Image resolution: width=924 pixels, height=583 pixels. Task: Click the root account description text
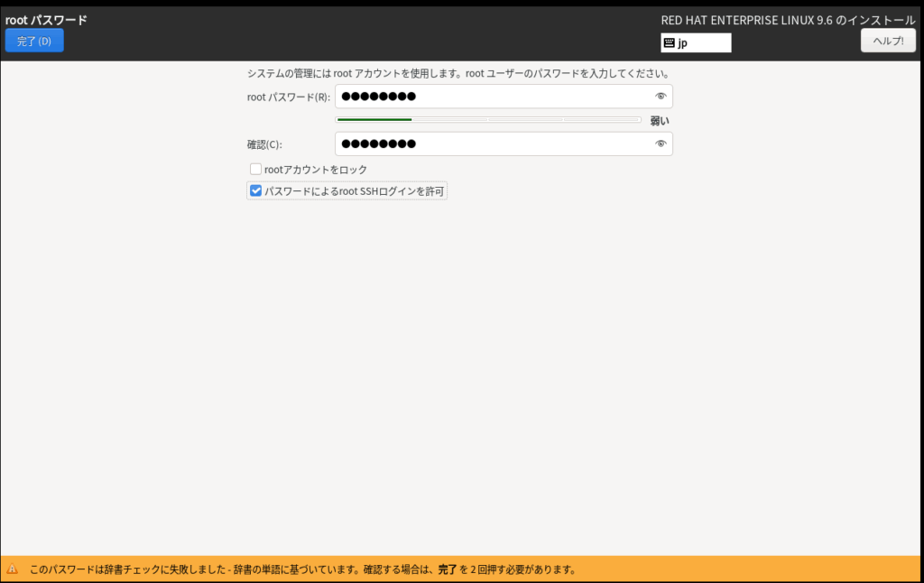(457, 73)
